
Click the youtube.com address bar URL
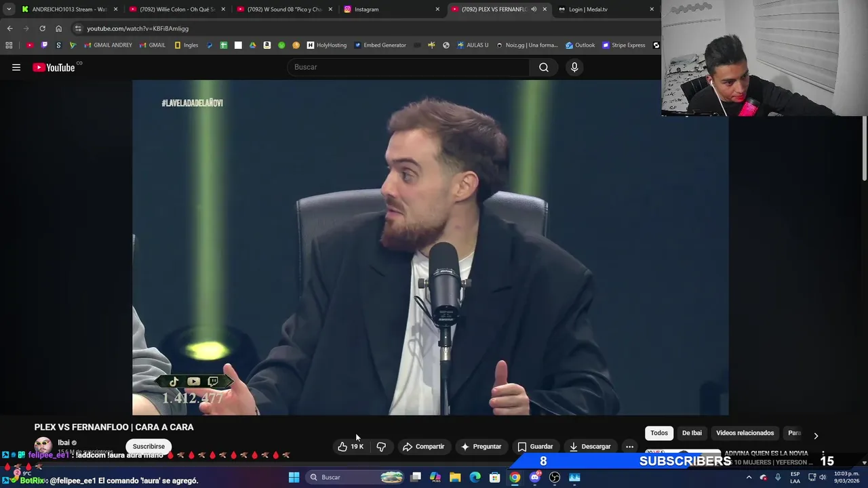[138, 28]
